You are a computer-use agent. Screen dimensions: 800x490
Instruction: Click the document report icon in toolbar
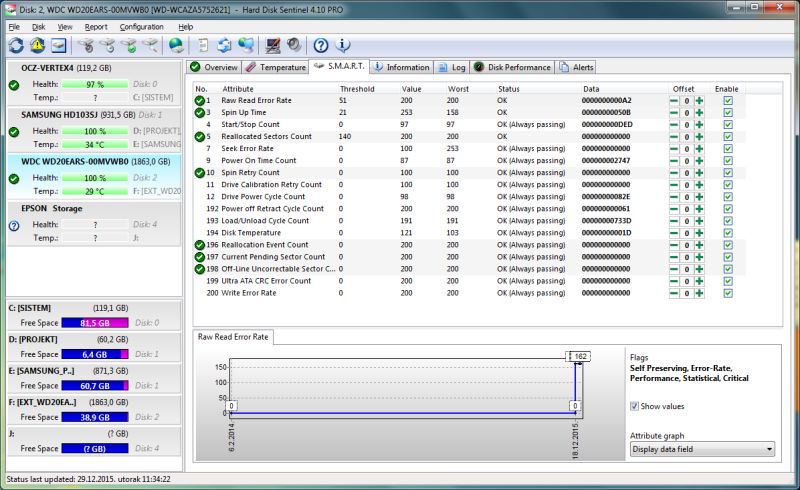coord(203,45)
